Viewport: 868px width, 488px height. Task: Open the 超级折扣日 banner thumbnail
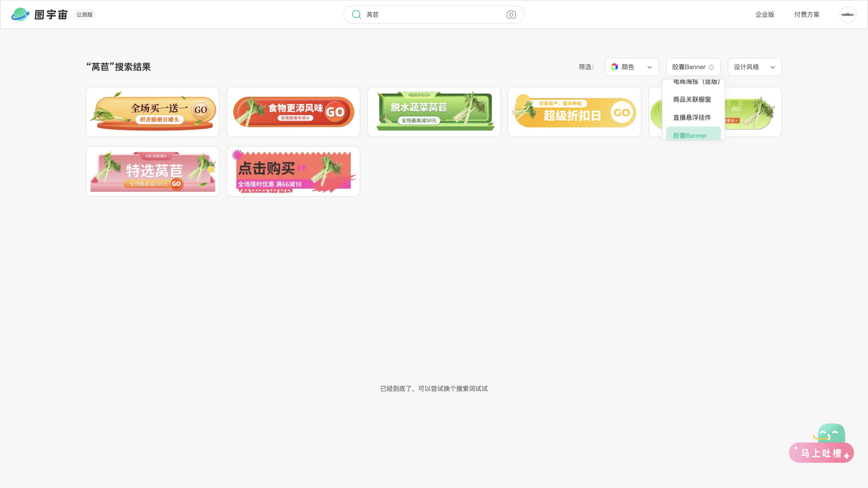(575, 112)
